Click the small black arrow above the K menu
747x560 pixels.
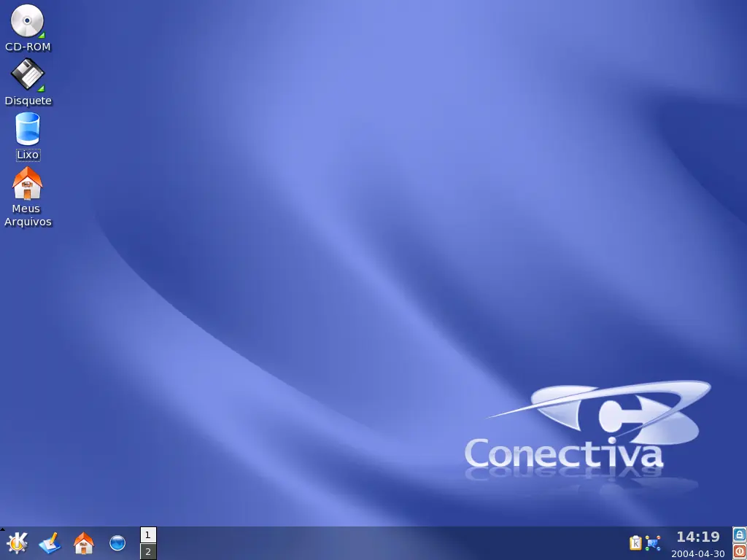[2, 529]
